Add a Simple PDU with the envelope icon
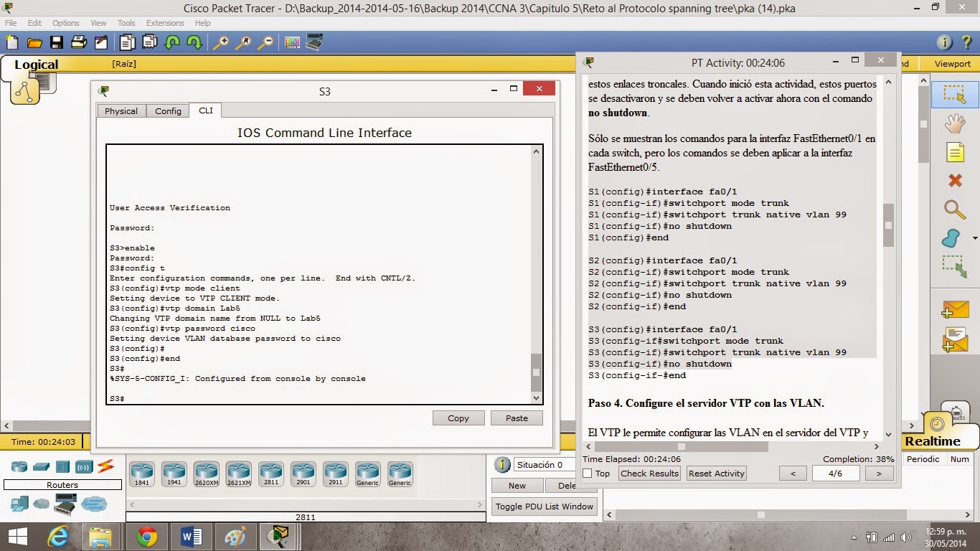 point(956,309)
